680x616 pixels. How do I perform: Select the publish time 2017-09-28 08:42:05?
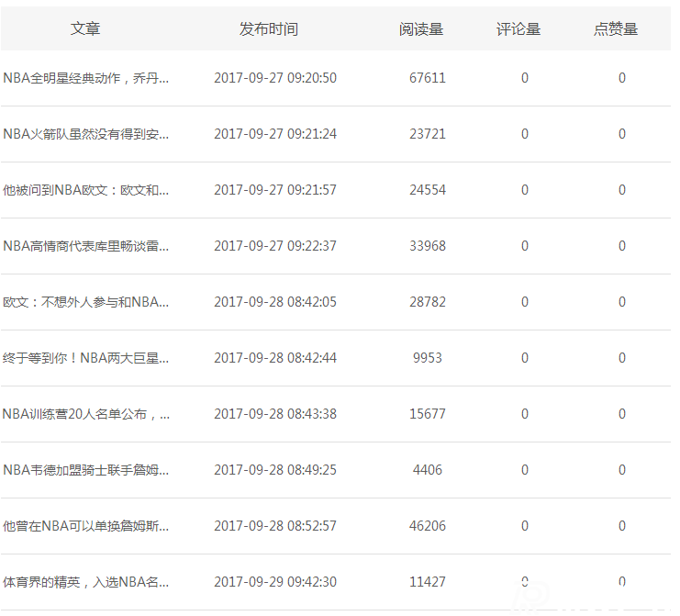275,302
